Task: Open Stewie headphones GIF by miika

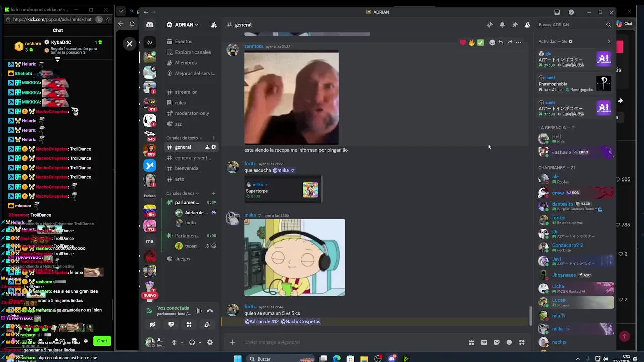Action: click(294, 257)
